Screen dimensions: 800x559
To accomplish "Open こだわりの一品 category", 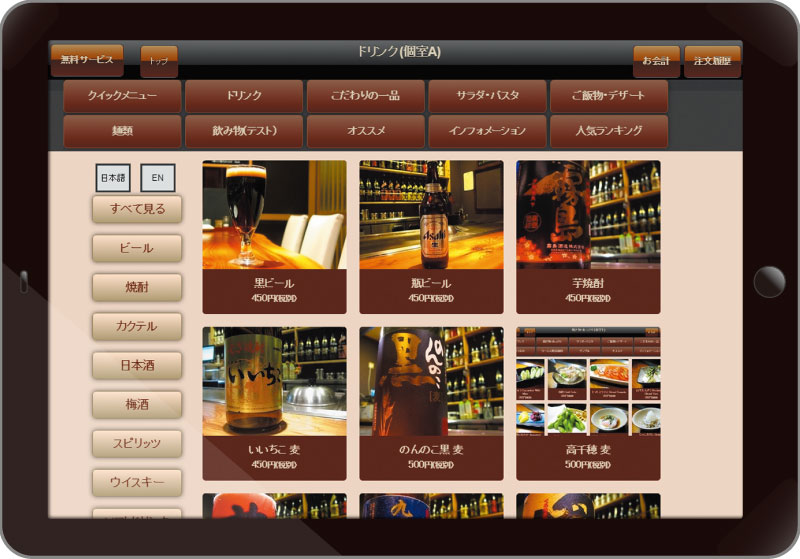I will tap(365, 96).
